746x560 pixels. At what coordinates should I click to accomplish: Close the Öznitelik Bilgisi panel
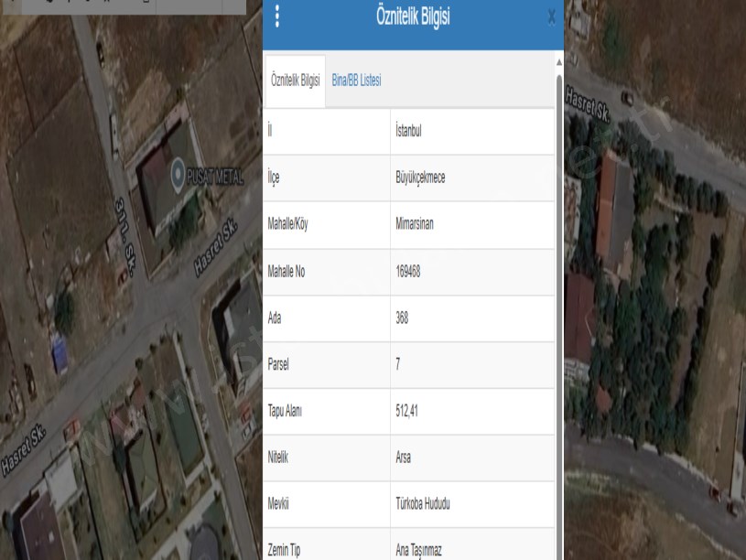coord(550,16)
